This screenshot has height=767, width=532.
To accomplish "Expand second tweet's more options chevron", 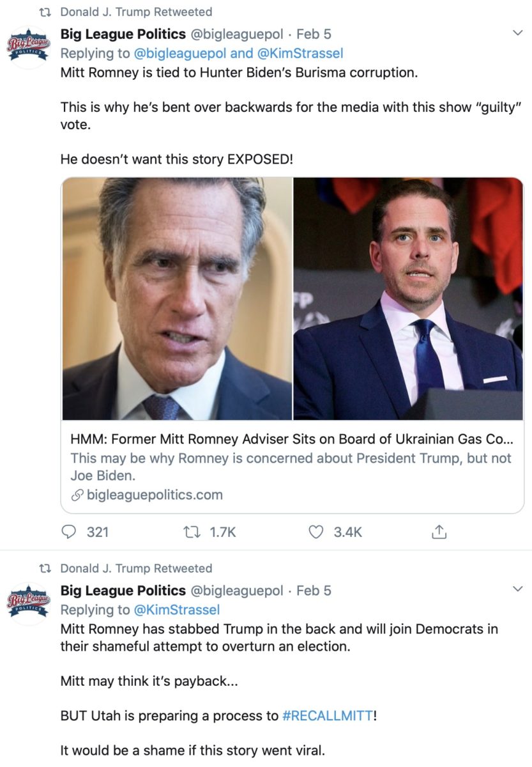I will click(517, 587).
